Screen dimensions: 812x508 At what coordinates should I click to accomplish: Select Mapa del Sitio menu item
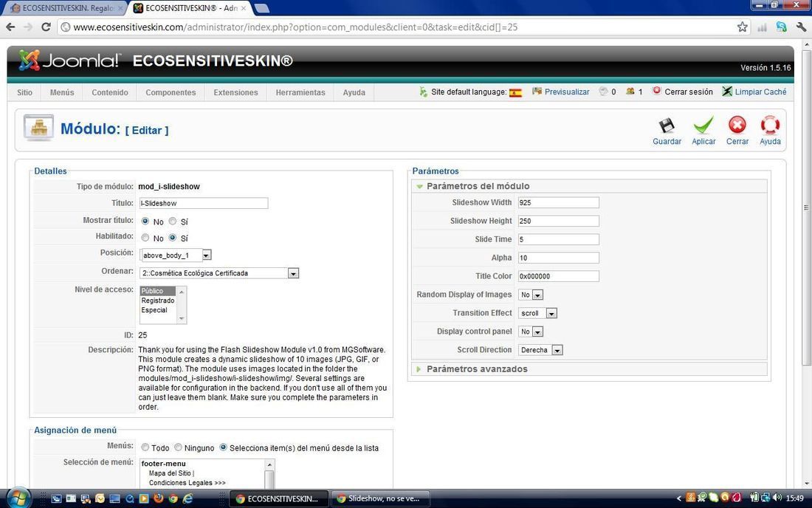click(x=170, y=473)
